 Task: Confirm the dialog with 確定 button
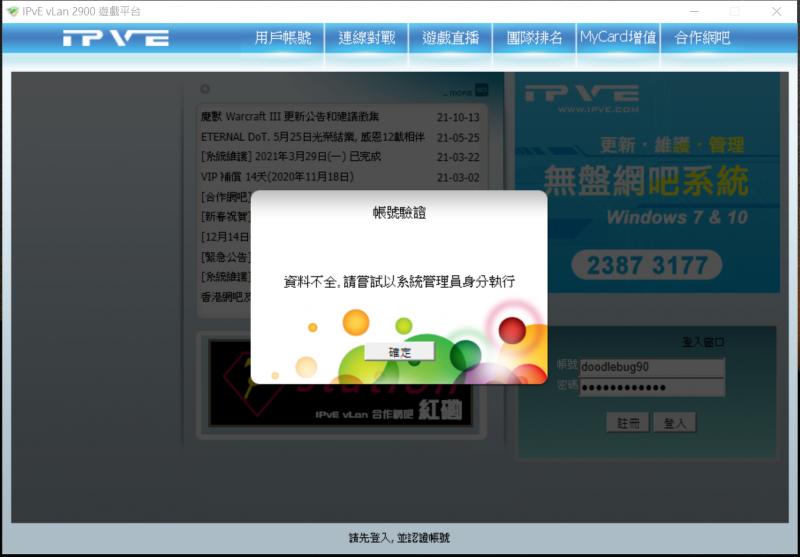399,352
